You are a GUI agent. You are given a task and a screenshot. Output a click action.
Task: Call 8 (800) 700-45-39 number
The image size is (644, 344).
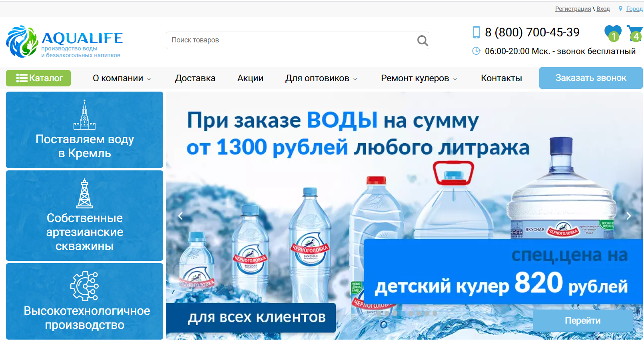click(x=532, y=32)
